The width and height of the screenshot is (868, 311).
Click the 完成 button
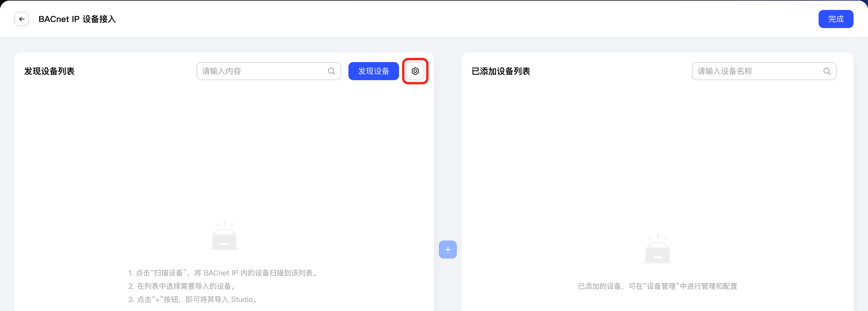pyautogui.click(x=836, y=19)
